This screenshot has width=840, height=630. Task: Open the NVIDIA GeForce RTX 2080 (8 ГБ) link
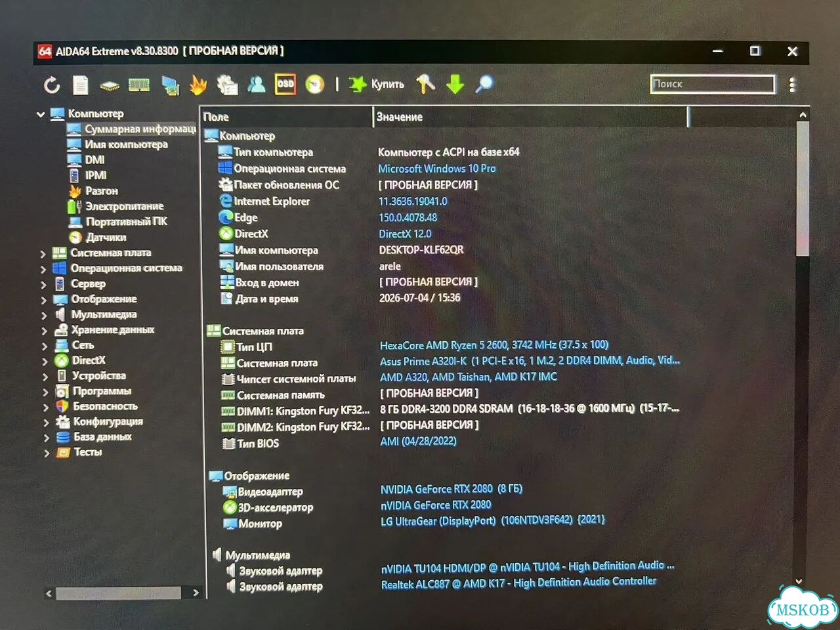451,489
